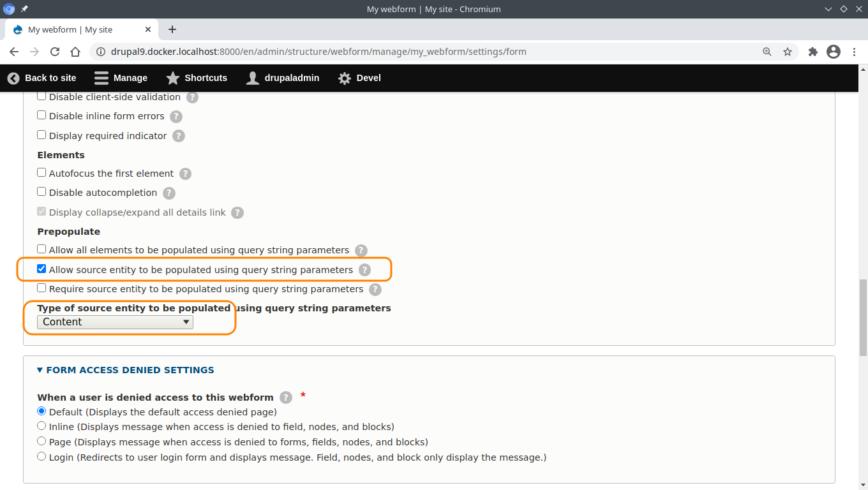
Task: Open the zoom indicator in address bar
Action: [767, 52]
